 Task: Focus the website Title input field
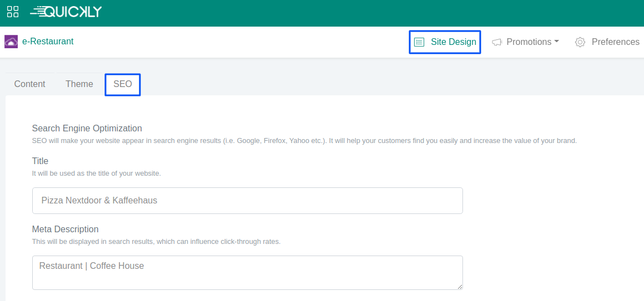coord(247,201)
